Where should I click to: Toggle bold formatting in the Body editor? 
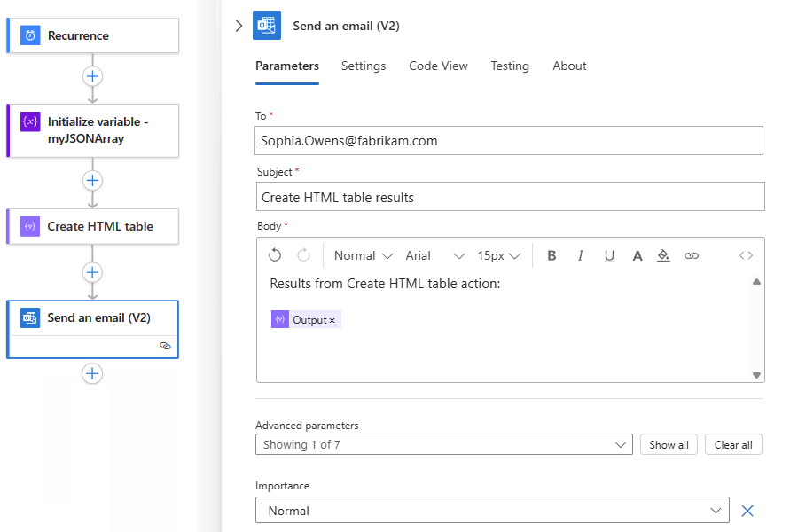552,255
